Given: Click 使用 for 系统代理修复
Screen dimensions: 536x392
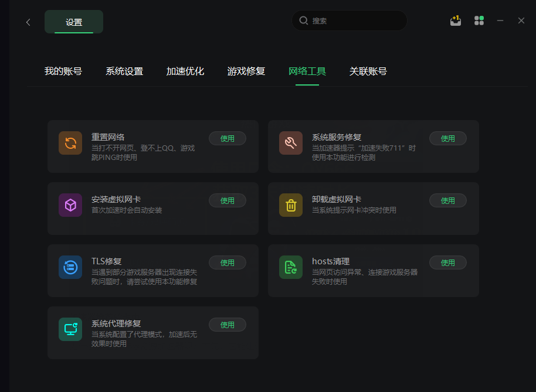Looking at the screenshot, I should coord(228,325).
